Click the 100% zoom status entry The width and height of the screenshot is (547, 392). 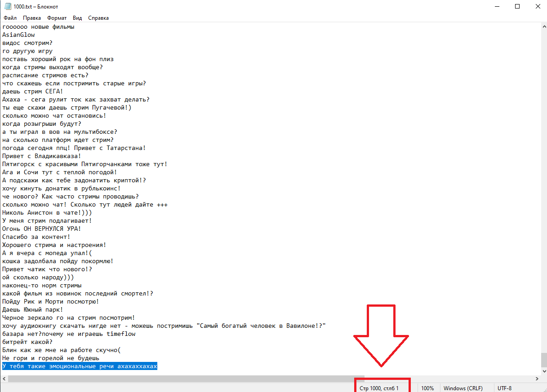[x=428, y=388]
